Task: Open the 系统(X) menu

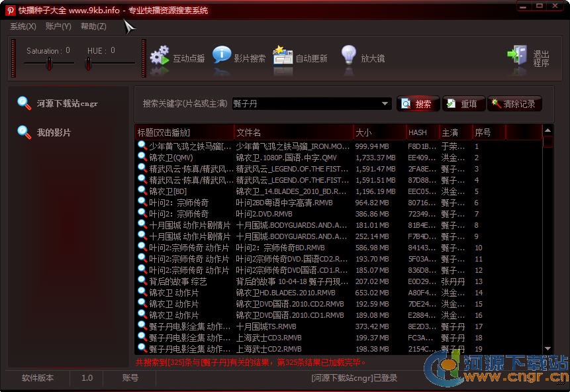Action: (23, 26)
